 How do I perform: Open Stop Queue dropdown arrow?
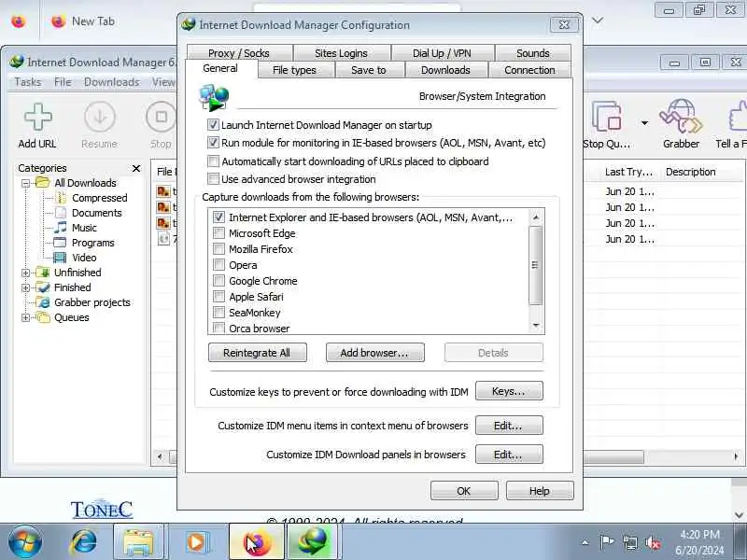pos(644,123)
